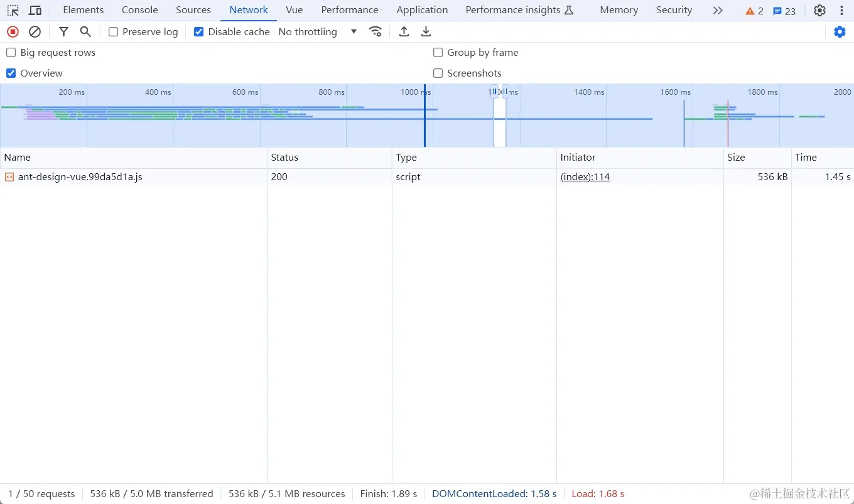Click Finish: 1.89 s status text

click(x=389, y=494)
